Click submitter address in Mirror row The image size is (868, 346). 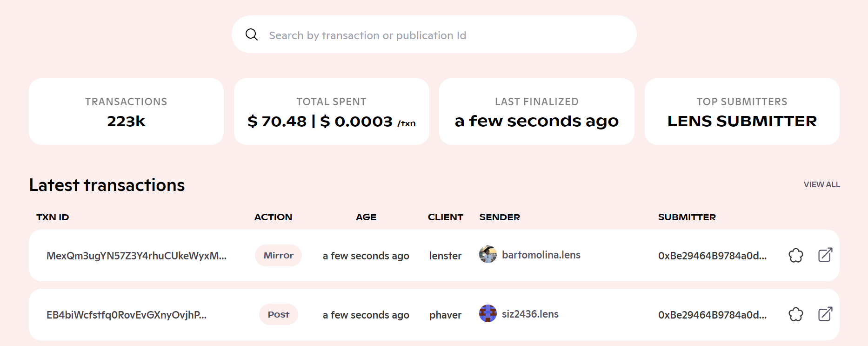[712, 256]
